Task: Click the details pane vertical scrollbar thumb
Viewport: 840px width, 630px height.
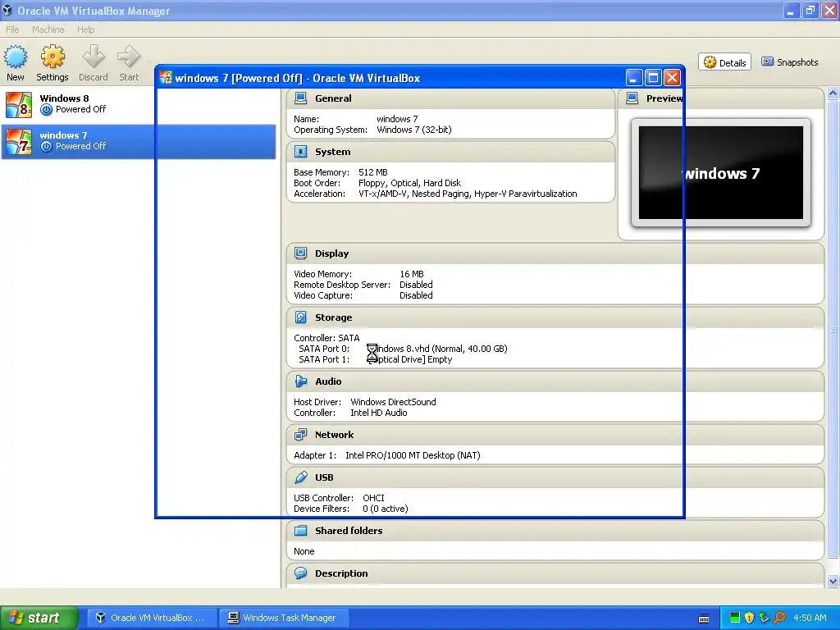Action: [x=833, y=330]
